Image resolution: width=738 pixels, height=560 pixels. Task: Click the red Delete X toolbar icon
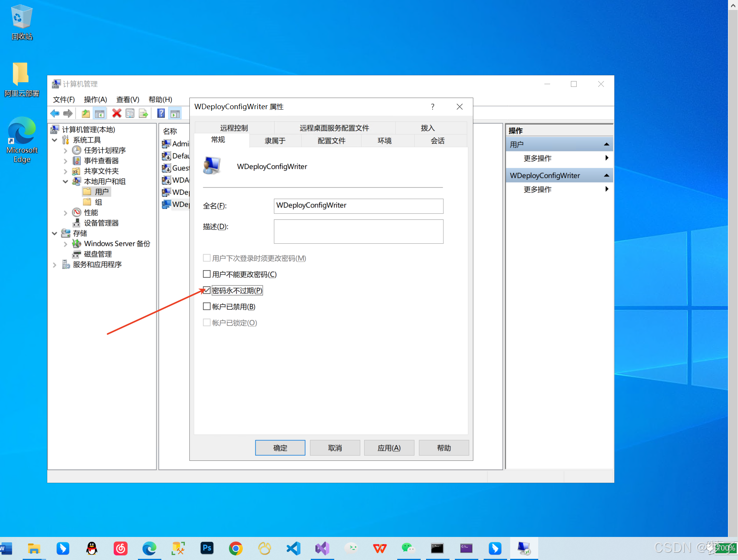[x=116, y=113]
